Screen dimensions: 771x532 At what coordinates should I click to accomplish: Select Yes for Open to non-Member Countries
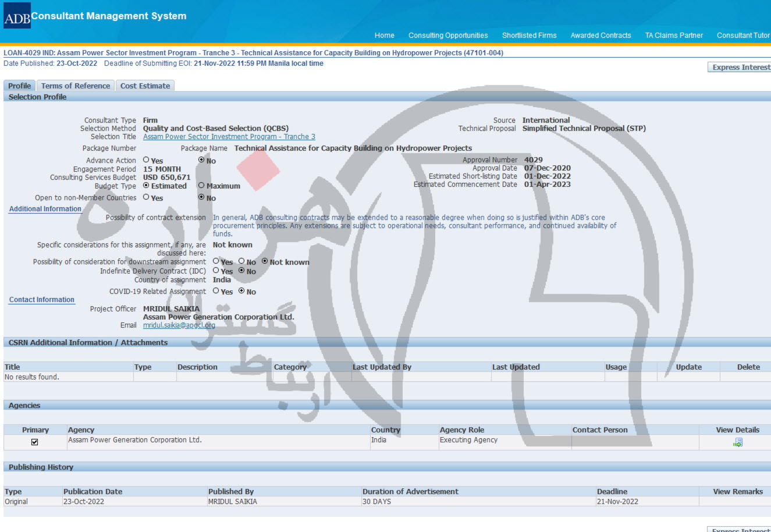coord(146,197)
